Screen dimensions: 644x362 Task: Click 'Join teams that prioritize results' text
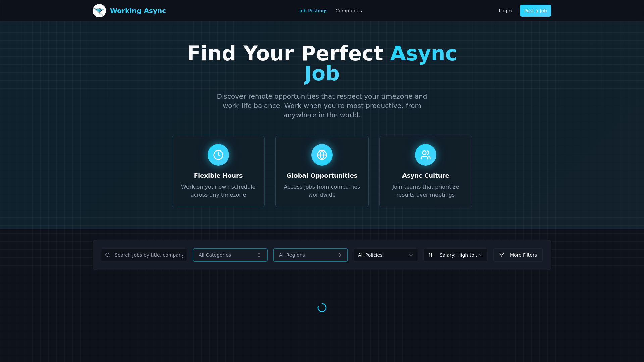coord(426,191)
